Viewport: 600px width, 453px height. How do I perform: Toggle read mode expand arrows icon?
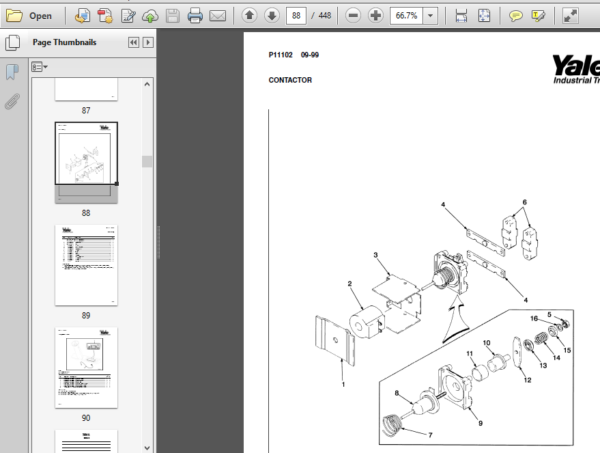point(570,16)
